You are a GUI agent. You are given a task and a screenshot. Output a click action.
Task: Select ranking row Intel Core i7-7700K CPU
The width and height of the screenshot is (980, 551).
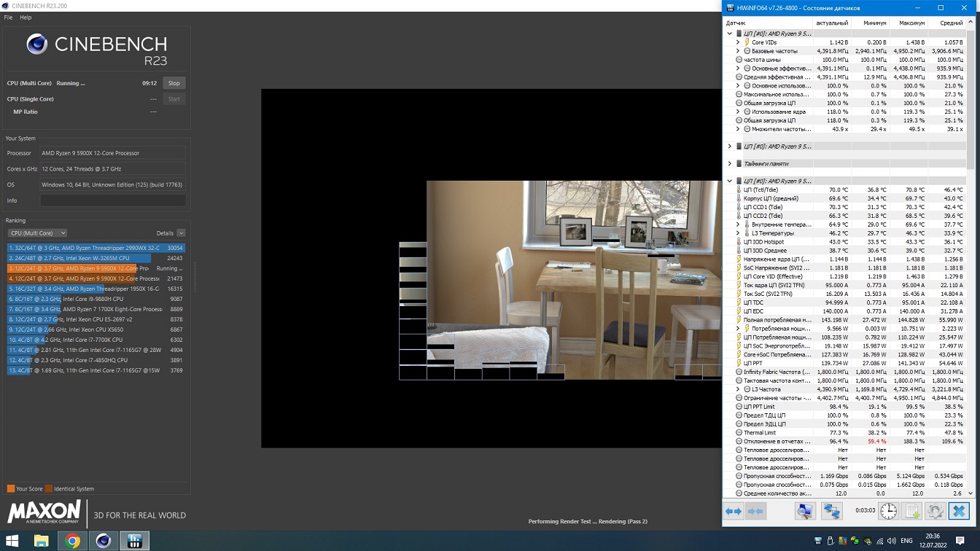(x=96, y=340)
